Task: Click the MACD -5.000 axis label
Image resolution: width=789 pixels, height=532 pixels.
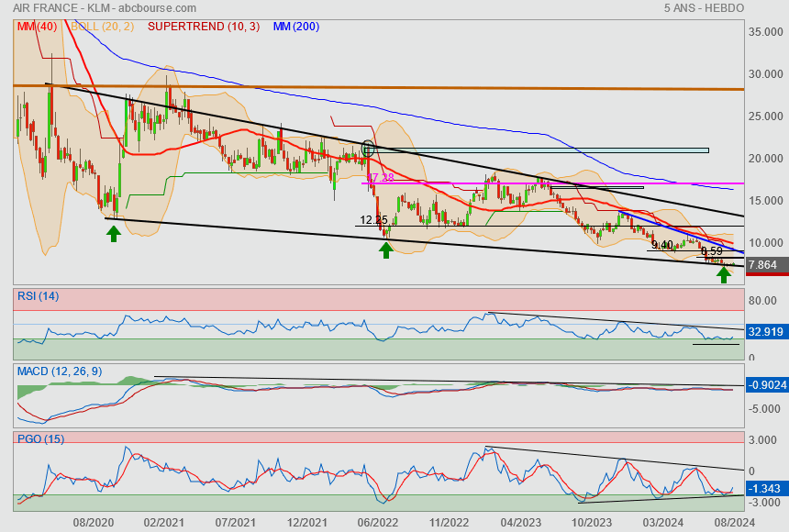Action: pos(764,409)
